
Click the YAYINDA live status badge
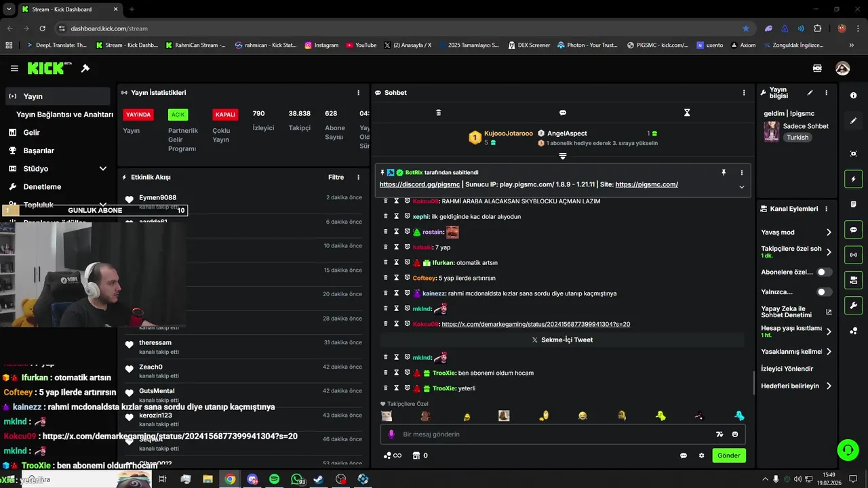click(138, 115)
